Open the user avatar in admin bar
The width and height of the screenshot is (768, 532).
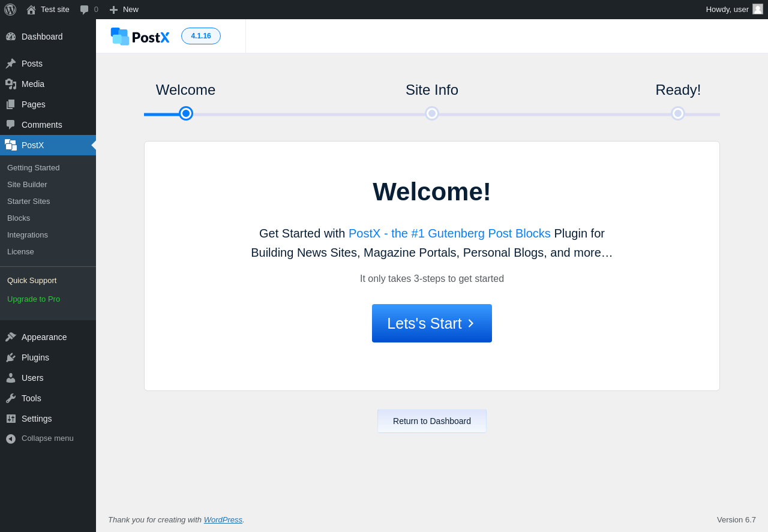pyautogui.click(x=758, y=9)
